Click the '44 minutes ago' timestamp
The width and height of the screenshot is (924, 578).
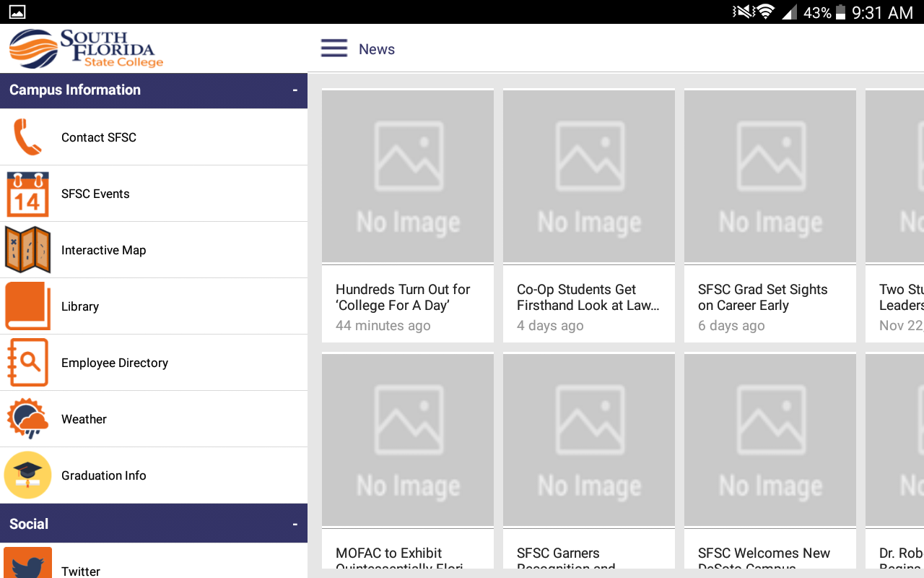pos(383,326)
